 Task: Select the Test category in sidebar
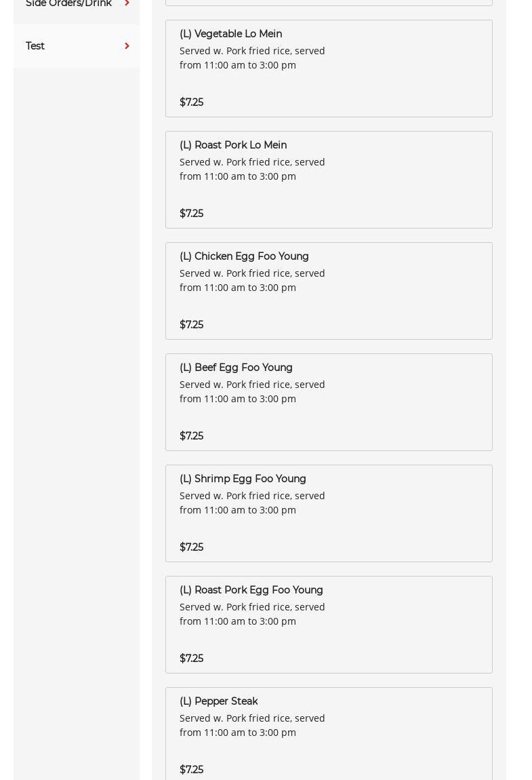35,46
